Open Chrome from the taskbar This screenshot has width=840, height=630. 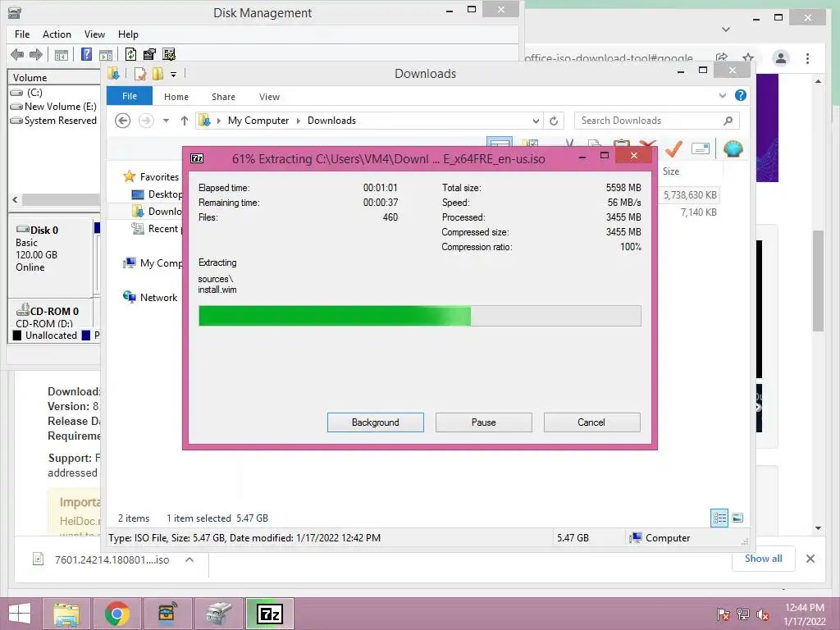pos(117,614)
